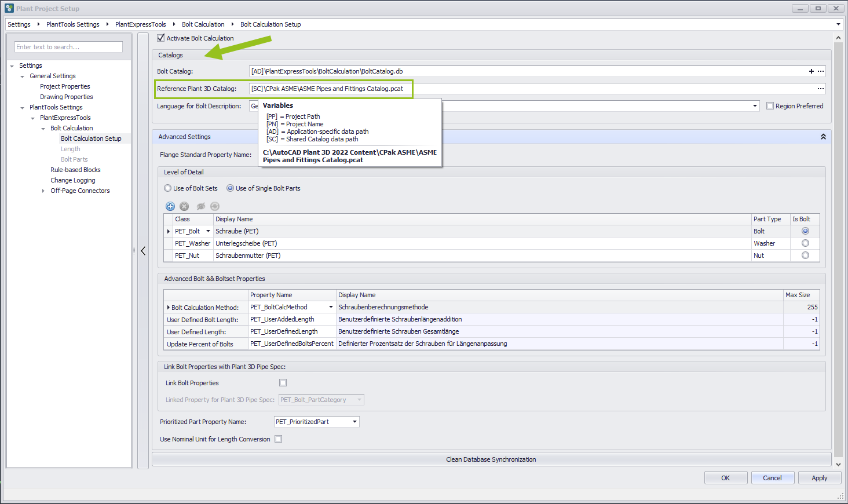Expand the Off-Page Connectors node
848x504 pixels.
[43, 191]
